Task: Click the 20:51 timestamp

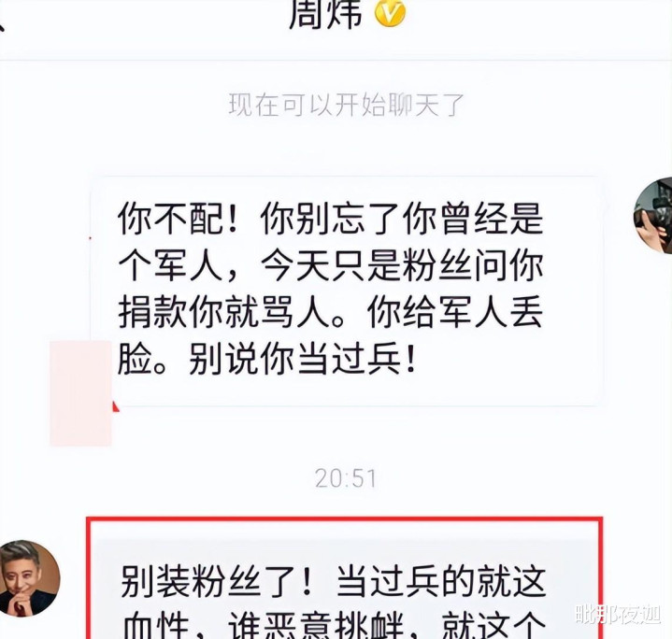Action: [x=346, y=478]
